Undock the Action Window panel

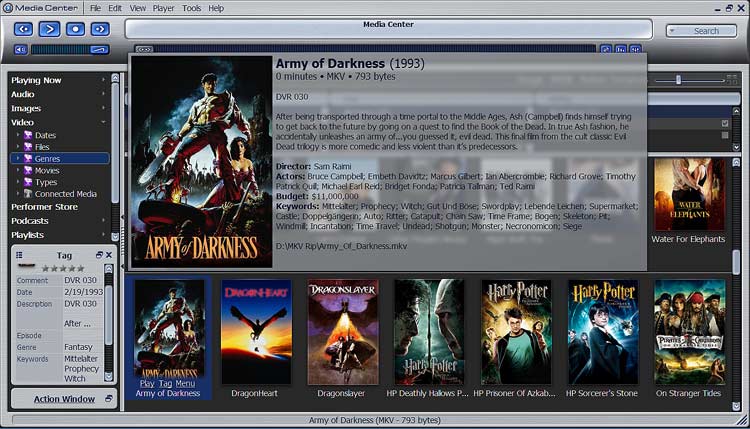(x=108, y=399)
